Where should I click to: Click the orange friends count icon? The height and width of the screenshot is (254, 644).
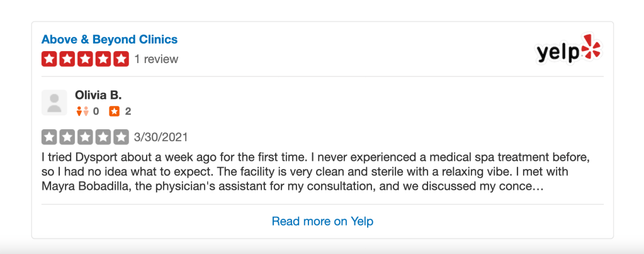82,112
